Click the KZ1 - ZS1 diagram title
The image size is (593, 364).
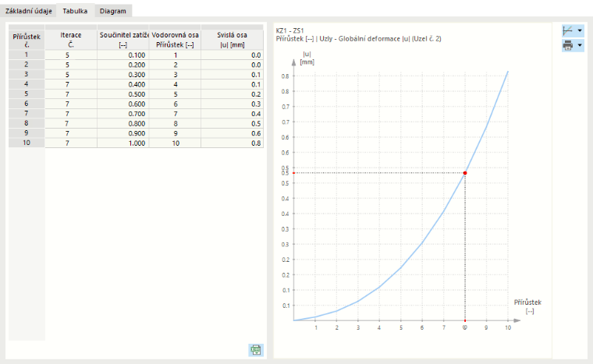tap(289, 30)
